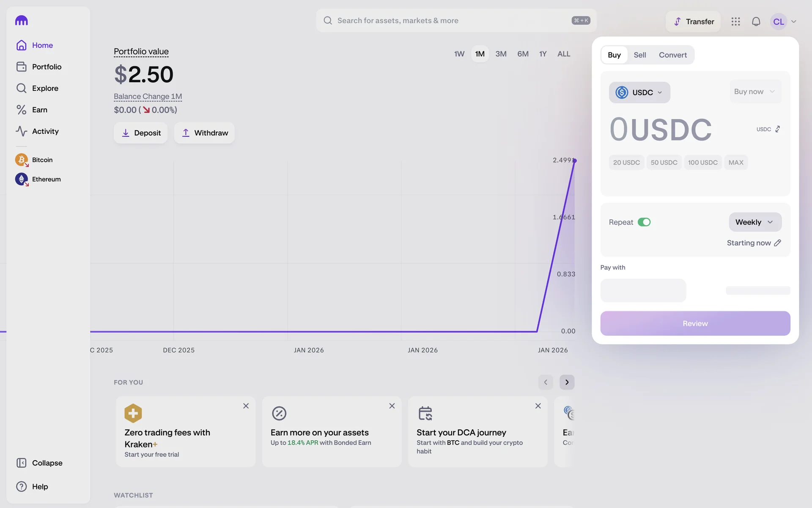Open the USDC asset selector dropdown
Viewport: 812px width, 508px height.
[639, 92]
